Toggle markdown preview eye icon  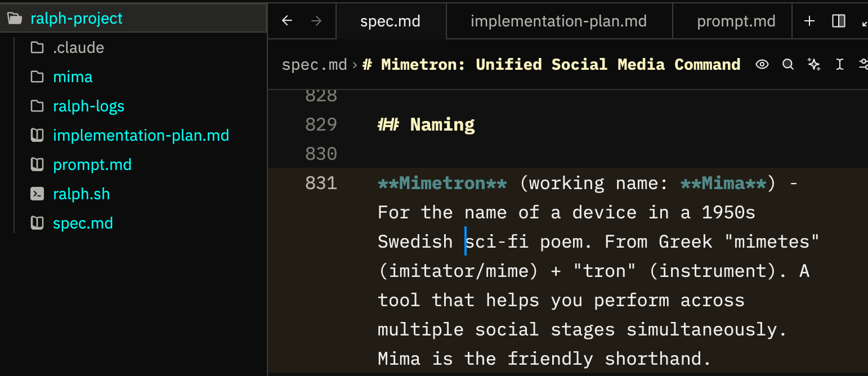click(x=762, y=65)
